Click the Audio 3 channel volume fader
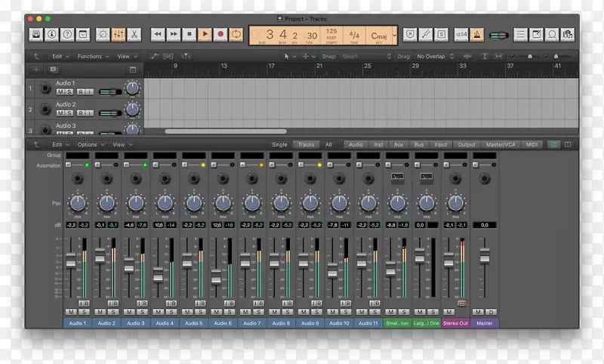 pos(128,266)
